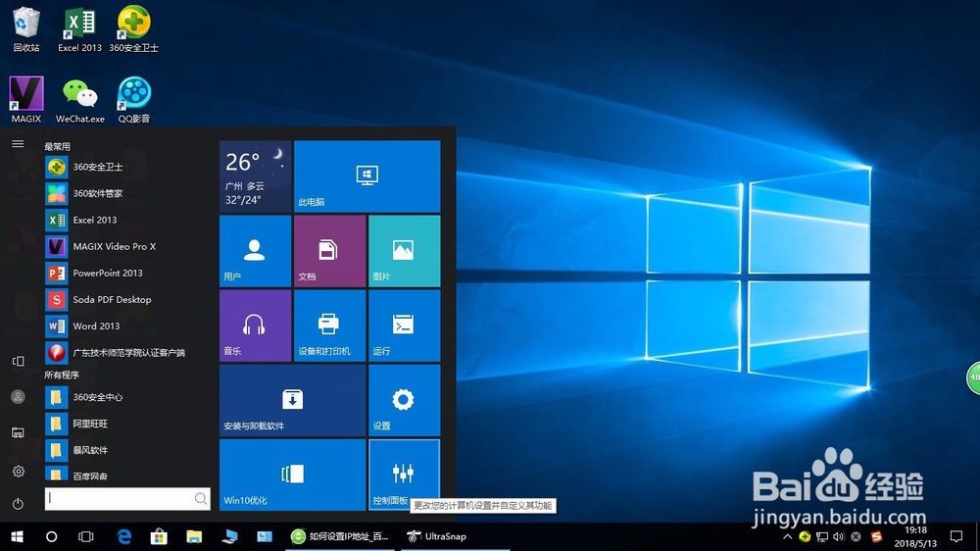Screen dimensions: 980x551
Task: Open the volume speaker icon in tray
Action: (x=839, y=536)
